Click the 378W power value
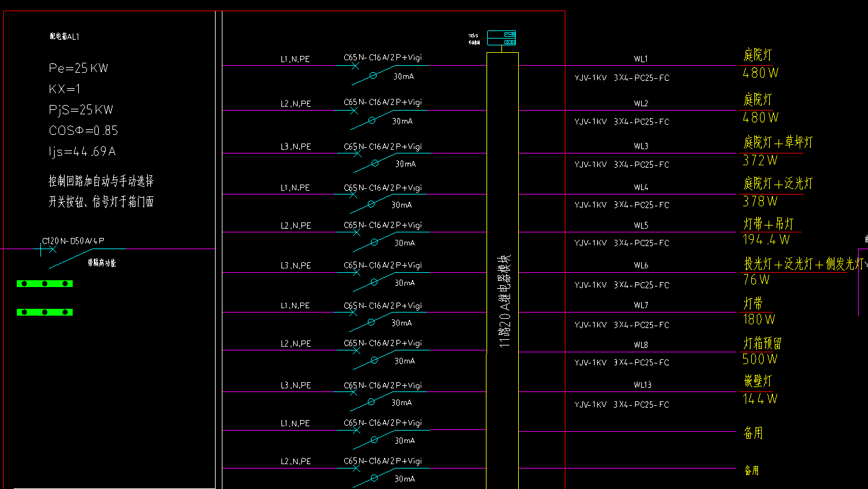Image resolution: width=868 pixels, height=489 pixels. tap(760, 201)
